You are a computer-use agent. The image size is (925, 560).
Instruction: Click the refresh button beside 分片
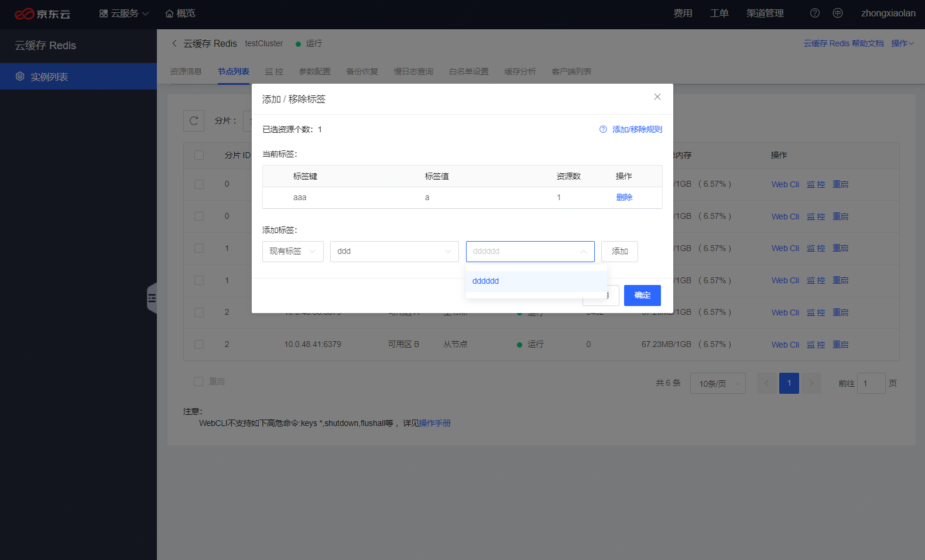pyautogui.click(x=194, y=121)
